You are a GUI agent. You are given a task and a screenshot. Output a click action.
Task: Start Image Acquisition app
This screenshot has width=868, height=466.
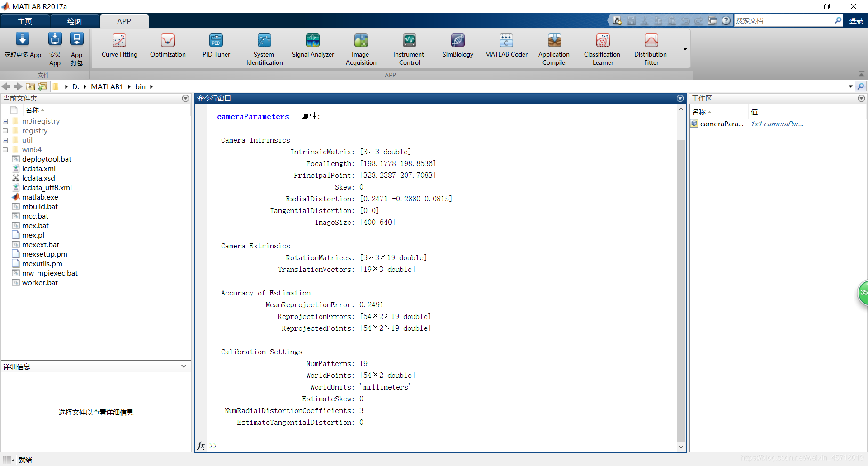point(361,49)
